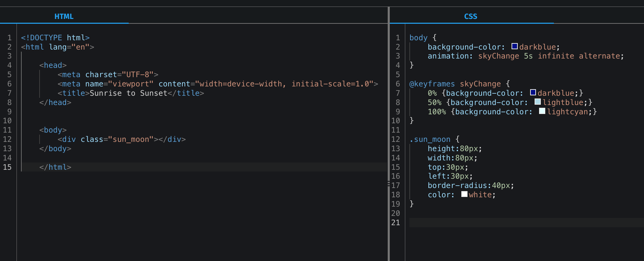Viewport: 644px width, 261px height.
Task: Click the opening '<body>' tag in HTML
Action: click(53, 130)
